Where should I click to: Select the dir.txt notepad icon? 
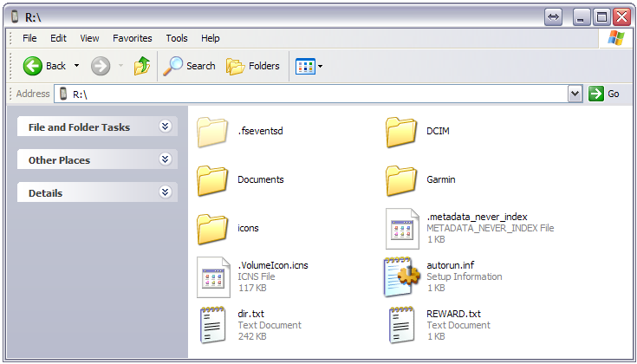tap(212, 325)
